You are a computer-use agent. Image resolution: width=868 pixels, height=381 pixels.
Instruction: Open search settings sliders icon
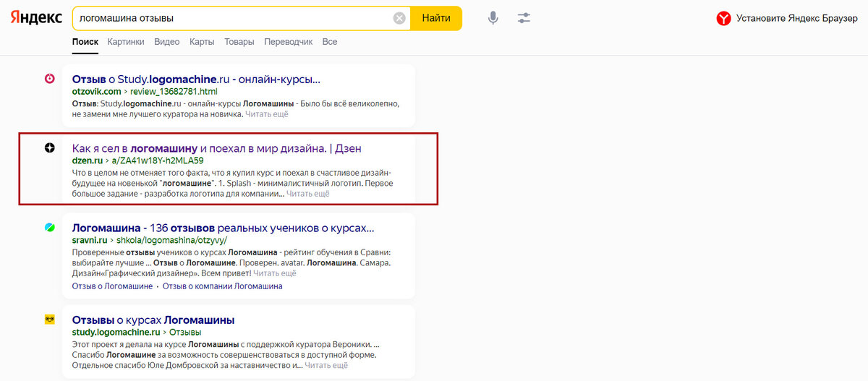[524, 18]
